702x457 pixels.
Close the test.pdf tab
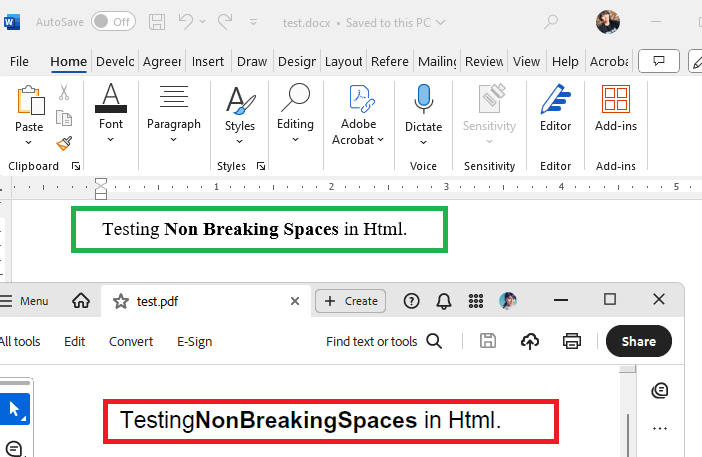[x=295, y=301]
